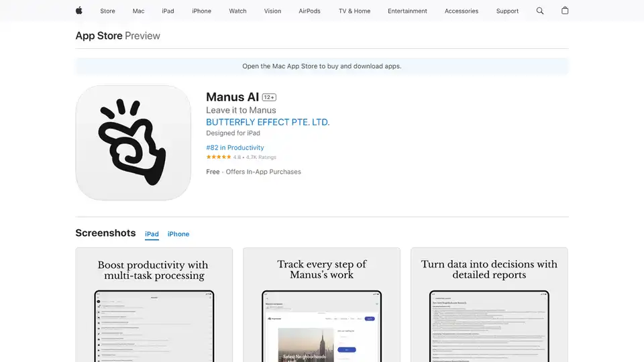
Task: Click the #82 in Productivity link
Action: [x=235, y=147]
